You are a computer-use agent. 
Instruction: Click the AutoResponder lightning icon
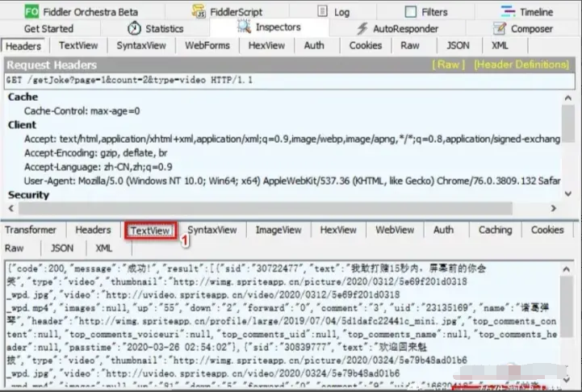[362, 28]
